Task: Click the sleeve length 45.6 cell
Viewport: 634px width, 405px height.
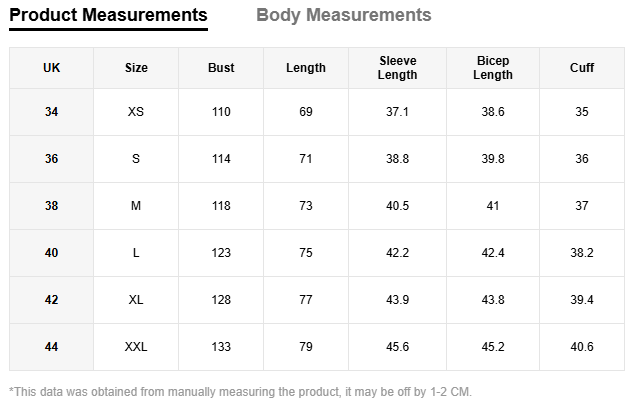Action: tap(398, 347)
